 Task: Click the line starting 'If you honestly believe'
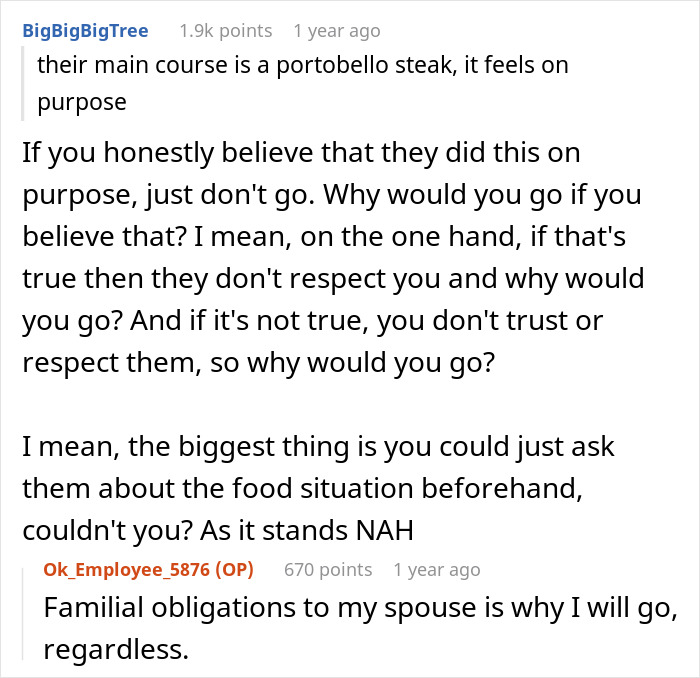click(301, 153)
